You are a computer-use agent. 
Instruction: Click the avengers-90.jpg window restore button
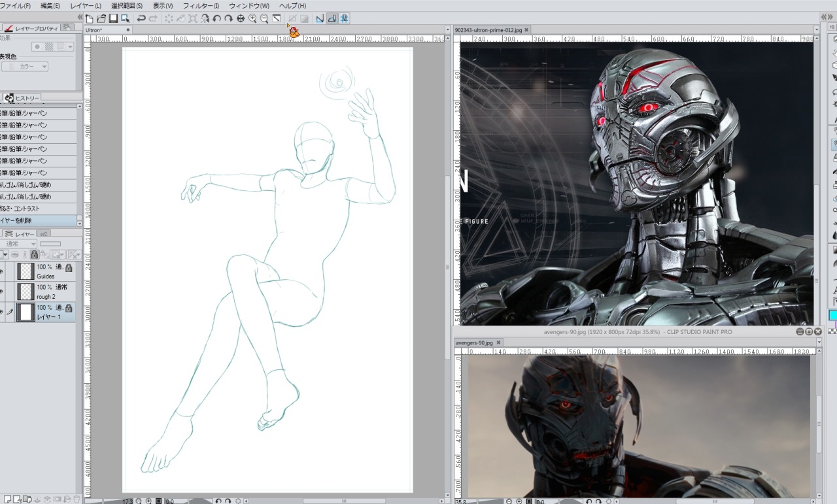point(809,332)
